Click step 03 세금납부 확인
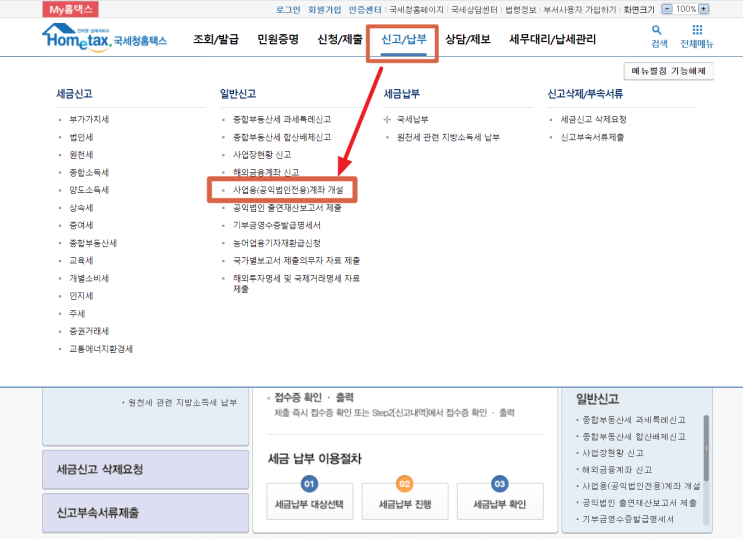The image size is (743, 539). (x=500, y=502)
